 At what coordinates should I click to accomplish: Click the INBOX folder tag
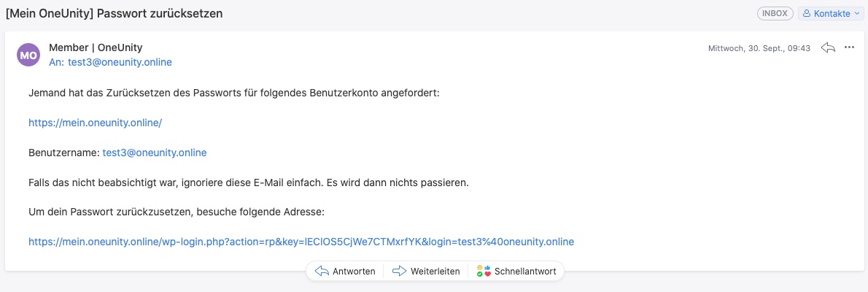coord(775,14)
